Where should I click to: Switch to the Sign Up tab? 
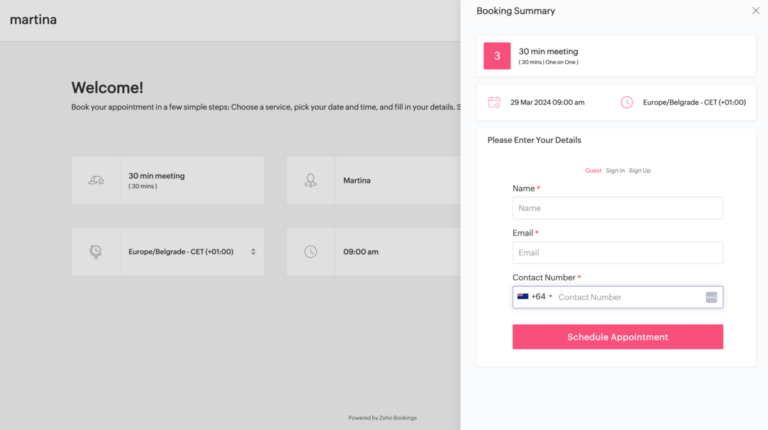click(x=640, y=171)
